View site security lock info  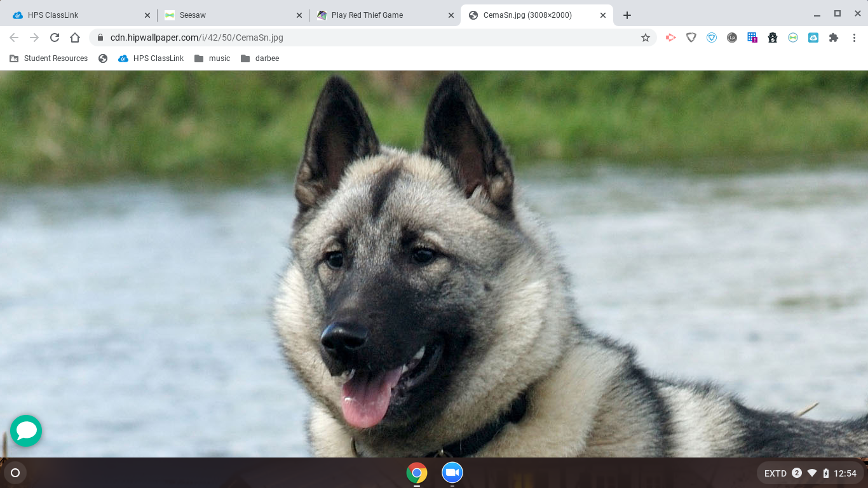point(100,37)
